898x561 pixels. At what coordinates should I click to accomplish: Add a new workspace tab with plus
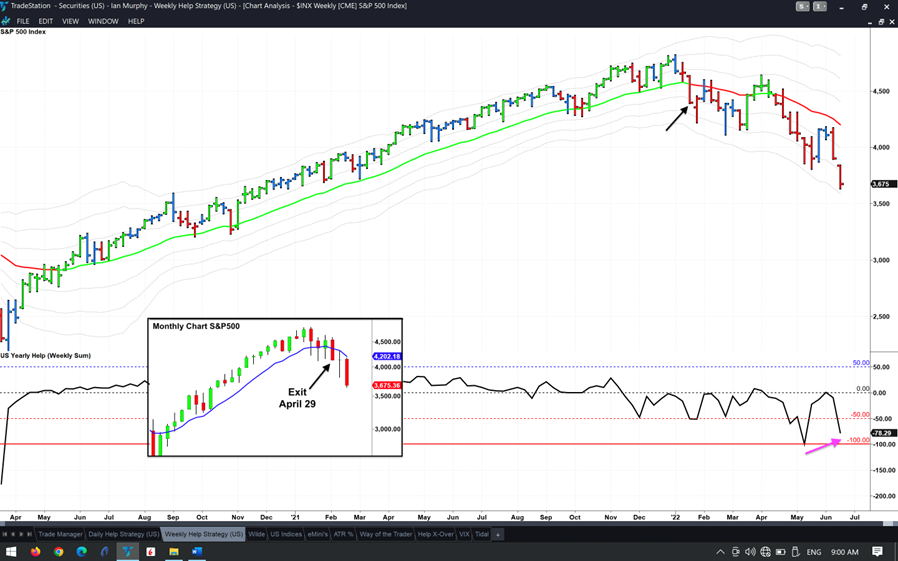pos(498,534)
